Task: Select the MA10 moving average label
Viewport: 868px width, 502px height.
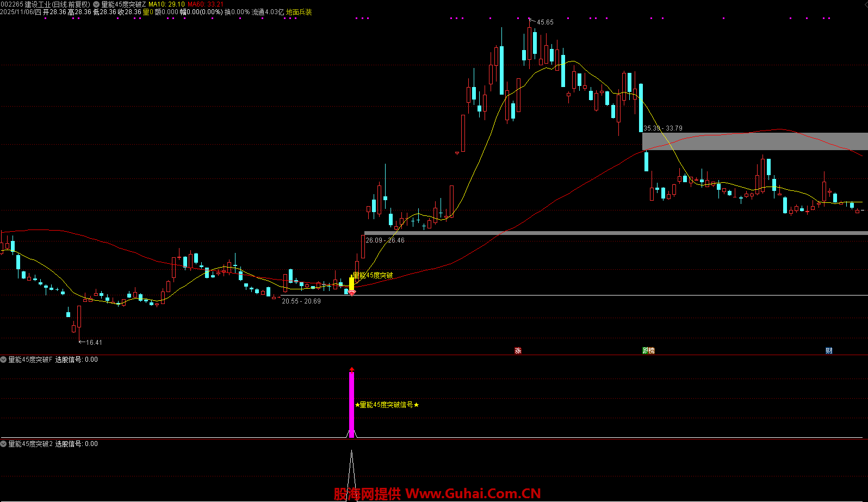Action: pyautogui.click(x=167, y=4)
